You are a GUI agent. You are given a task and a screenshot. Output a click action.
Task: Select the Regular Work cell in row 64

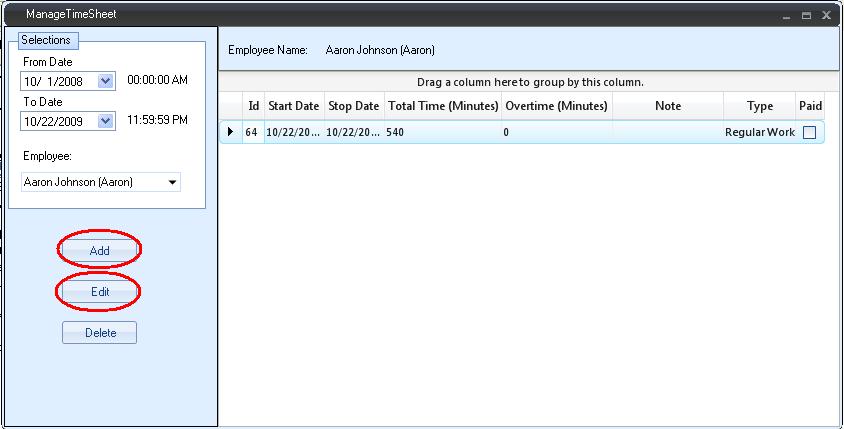(759, 132)
